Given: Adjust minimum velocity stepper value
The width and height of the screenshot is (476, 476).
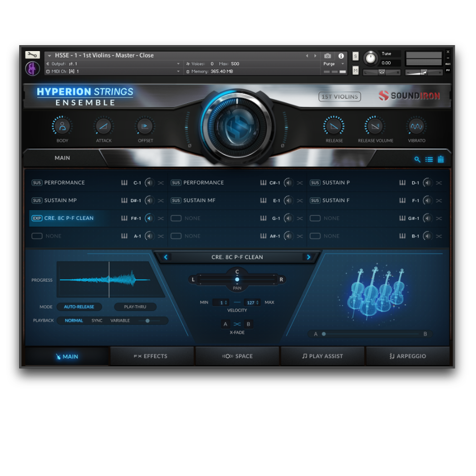Looking at the screenshot, I should click(x=221, y=303).
